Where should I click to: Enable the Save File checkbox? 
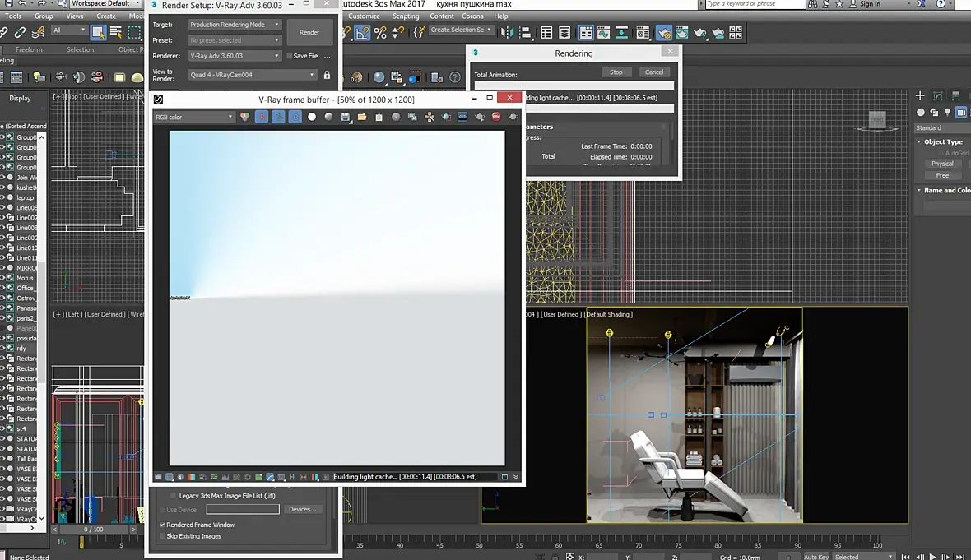point(289,56)
